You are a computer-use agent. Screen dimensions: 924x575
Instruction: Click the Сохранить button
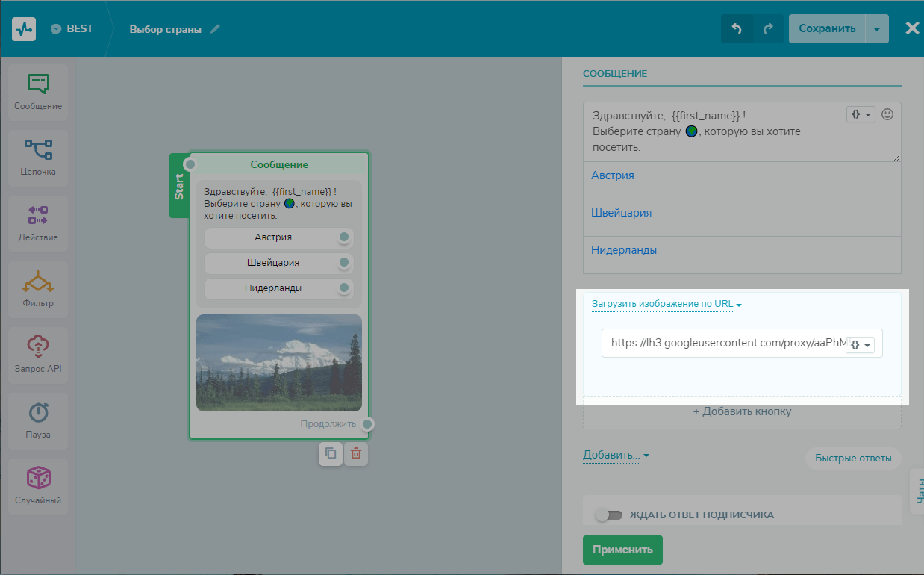pos(827,28)
